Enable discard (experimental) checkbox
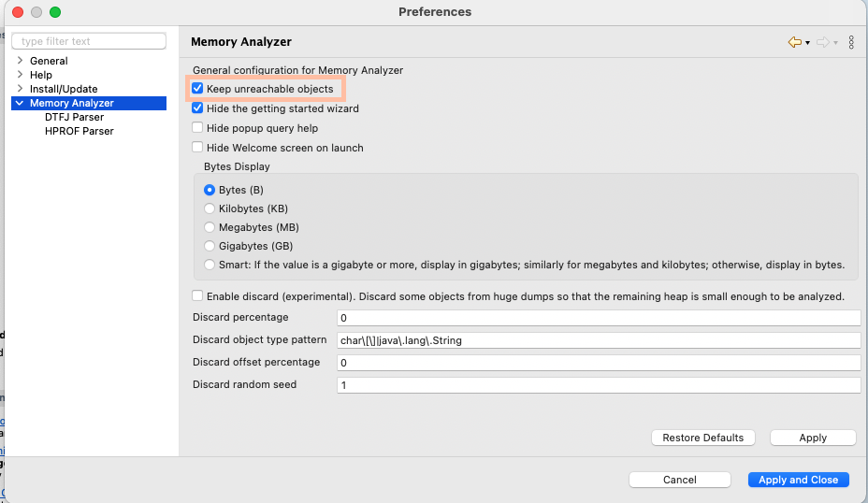The width and height of the screenshot is (868, 503). click(197, 296)
